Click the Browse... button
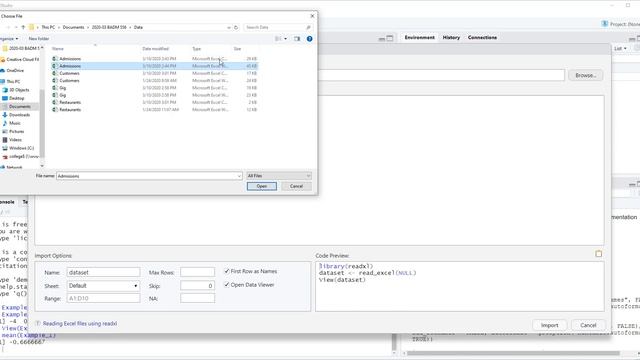The image size is (640, 360). coord(585,76)
